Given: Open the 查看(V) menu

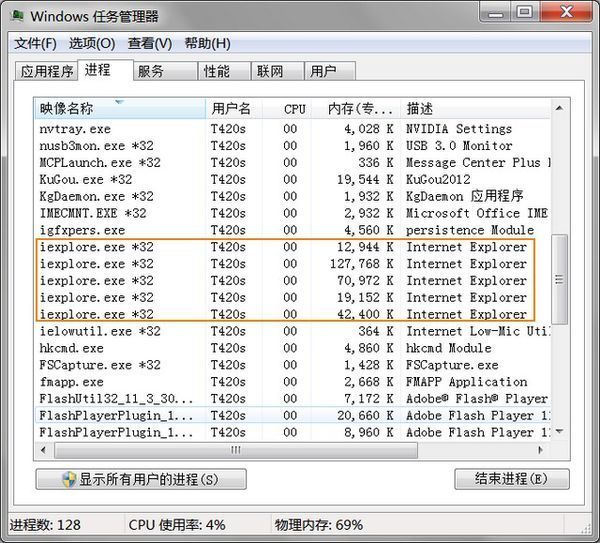Looking at the screenshot, I should click(x=149, y=44).
